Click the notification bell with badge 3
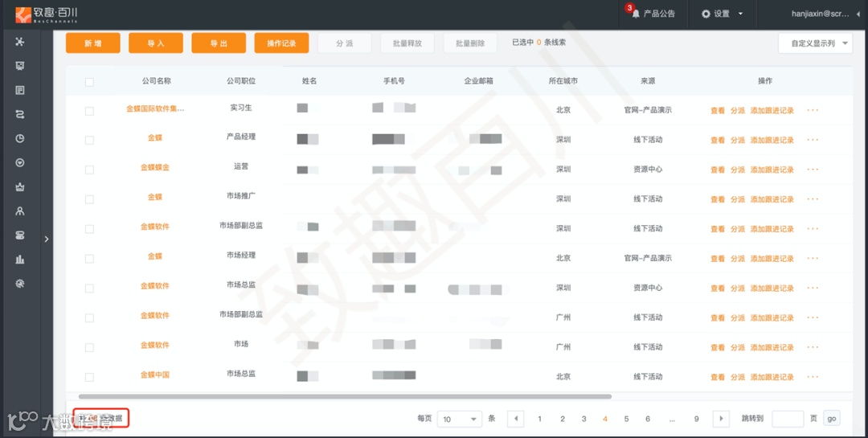This screenshot has height=438, width=868. (635, 14)
